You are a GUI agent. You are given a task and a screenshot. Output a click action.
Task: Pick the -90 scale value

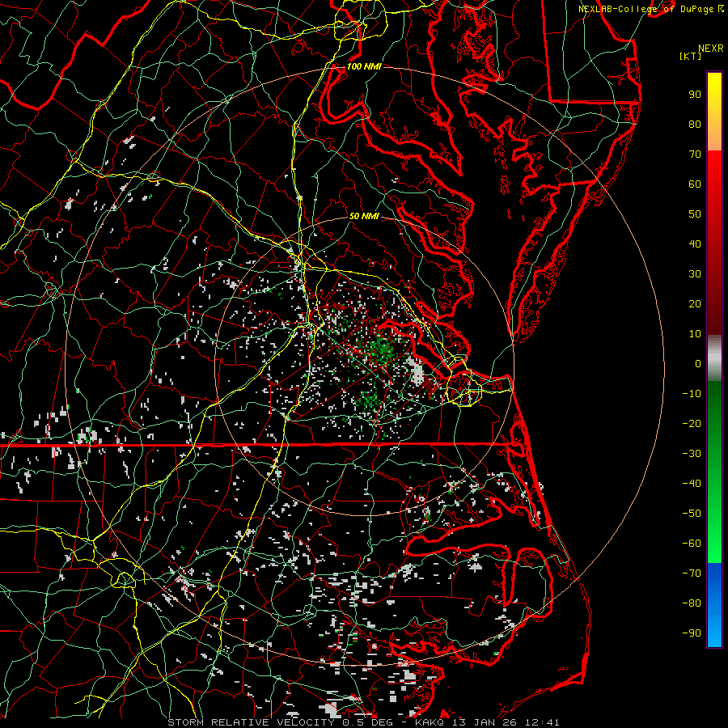[692, 633]
